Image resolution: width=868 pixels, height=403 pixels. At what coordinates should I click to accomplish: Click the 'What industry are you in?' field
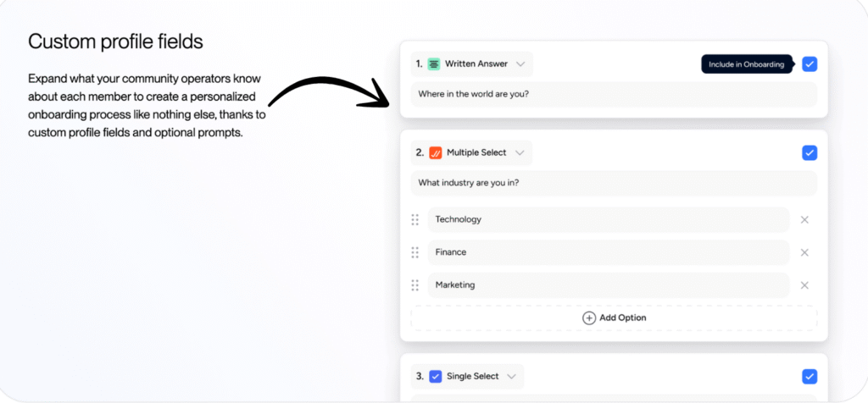coord(614,184)
